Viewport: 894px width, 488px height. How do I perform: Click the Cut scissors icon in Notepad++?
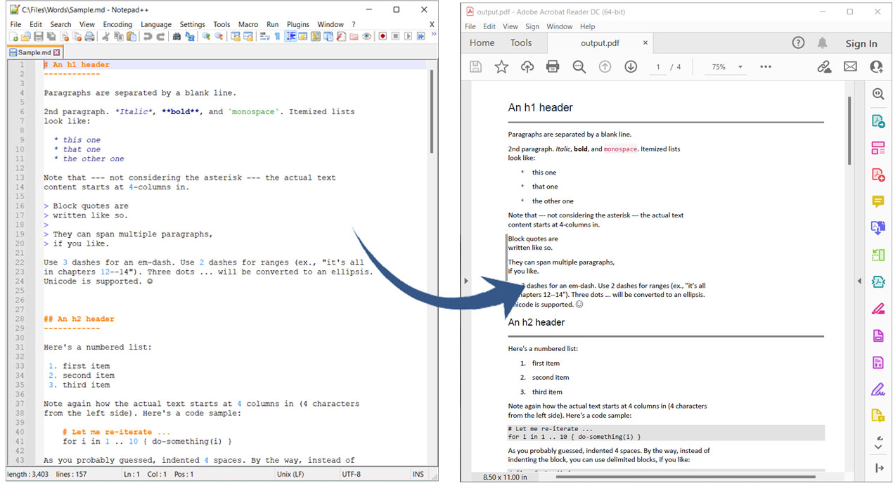pyautogui.click(x=105, y=36)
